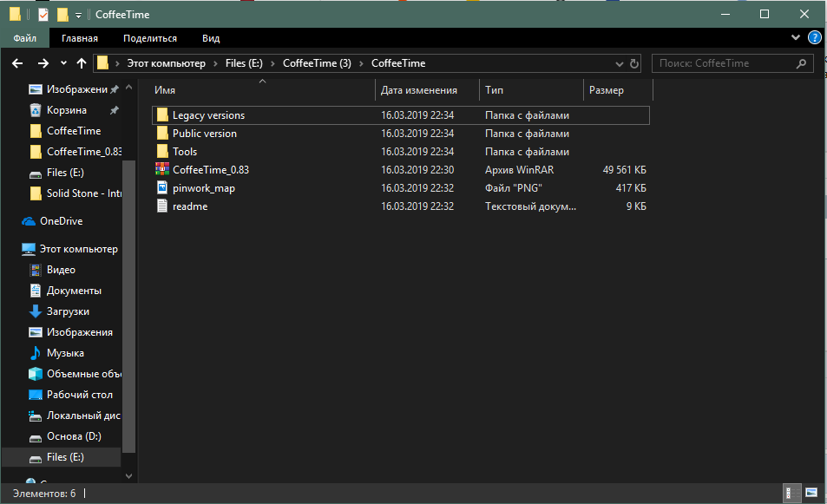Navigate to CoffeeTime (3) breadcrumb
This screenshot has width=827, height=504.
coord(317,63)
